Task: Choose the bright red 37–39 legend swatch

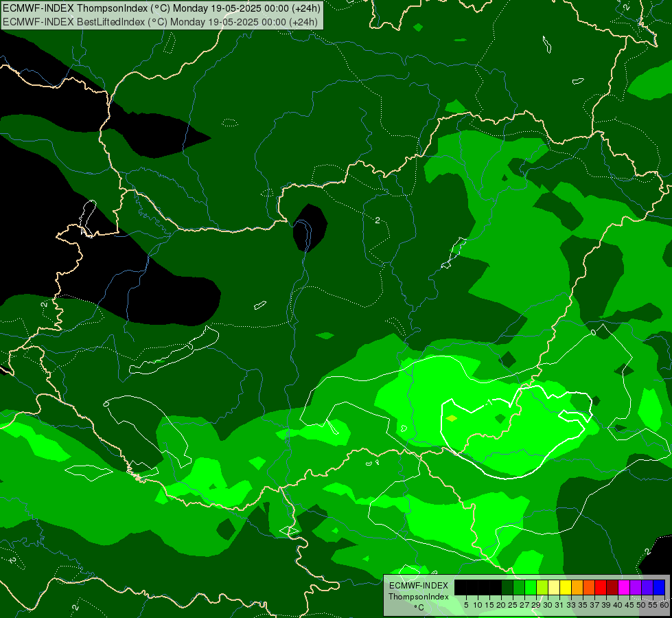Action: point(601,587)
